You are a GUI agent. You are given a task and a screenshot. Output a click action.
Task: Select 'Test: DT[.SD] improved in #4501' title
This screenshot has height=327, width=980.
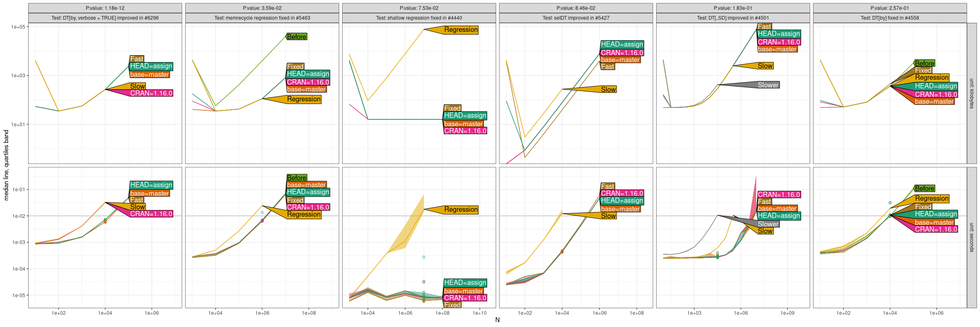(733, 18)
